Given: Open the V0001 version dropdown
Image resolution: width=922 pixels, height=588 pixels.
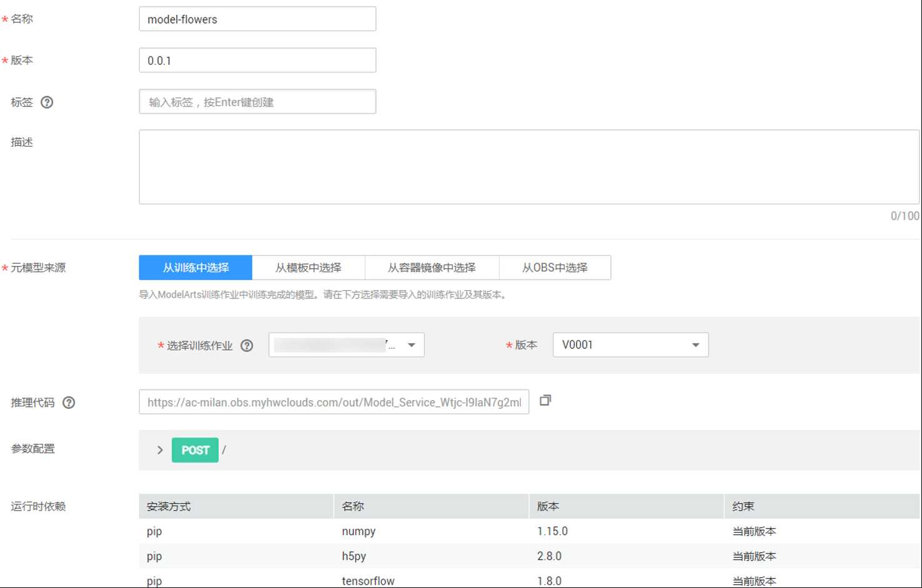Looking at the screenshot, I should pos(631,345).
